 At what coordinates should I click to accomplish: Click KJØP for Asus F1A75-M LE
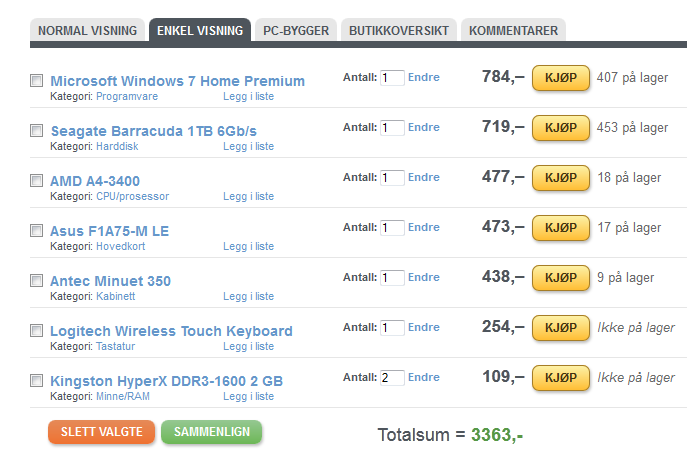pyautogui.click(x=561, y=228)
